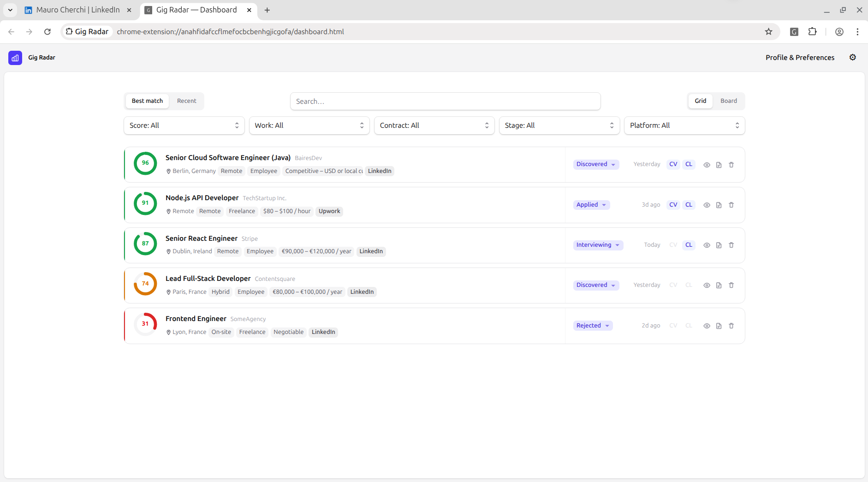868x482 pixels.
Task: Switch to the Mauro Cherchi LinkedIn browser tab
Action: click(x=77, y=10)
